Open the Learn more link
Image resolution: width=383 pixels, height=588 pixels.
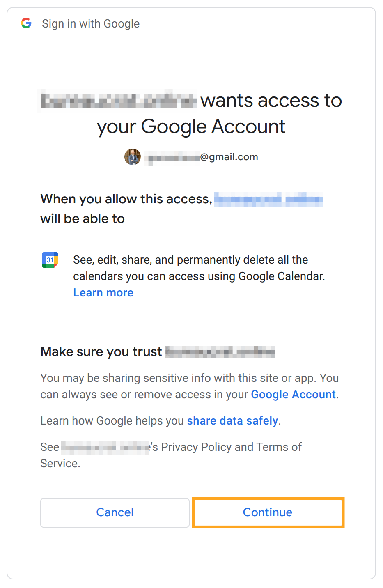[x=103, y=293]
